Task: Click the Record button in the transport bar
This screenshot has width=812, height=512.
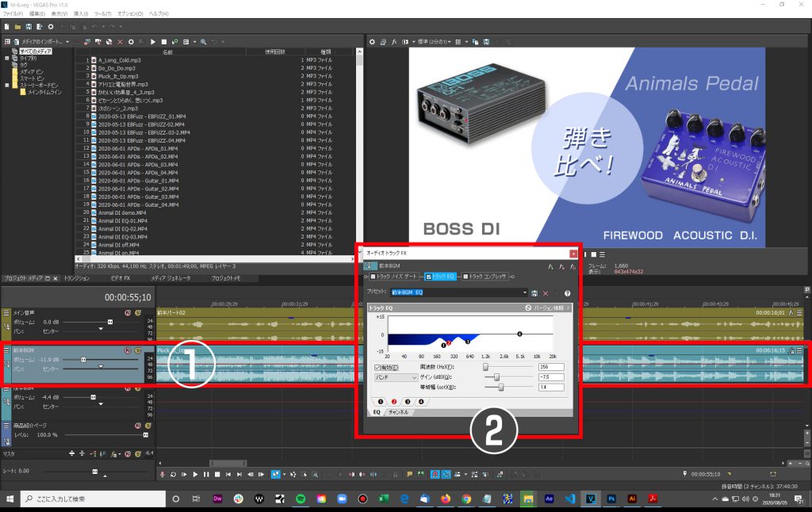Action: (x=162, y=474)
